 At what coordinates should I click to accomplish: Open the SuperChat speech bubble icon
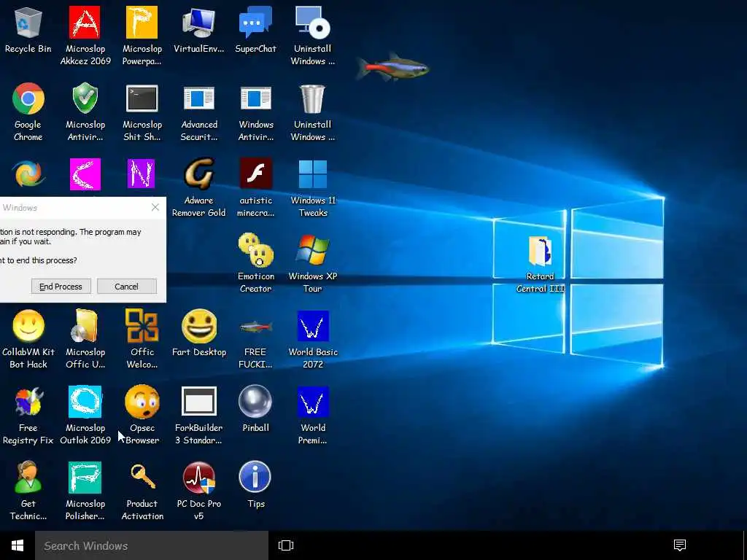point(255,23)
